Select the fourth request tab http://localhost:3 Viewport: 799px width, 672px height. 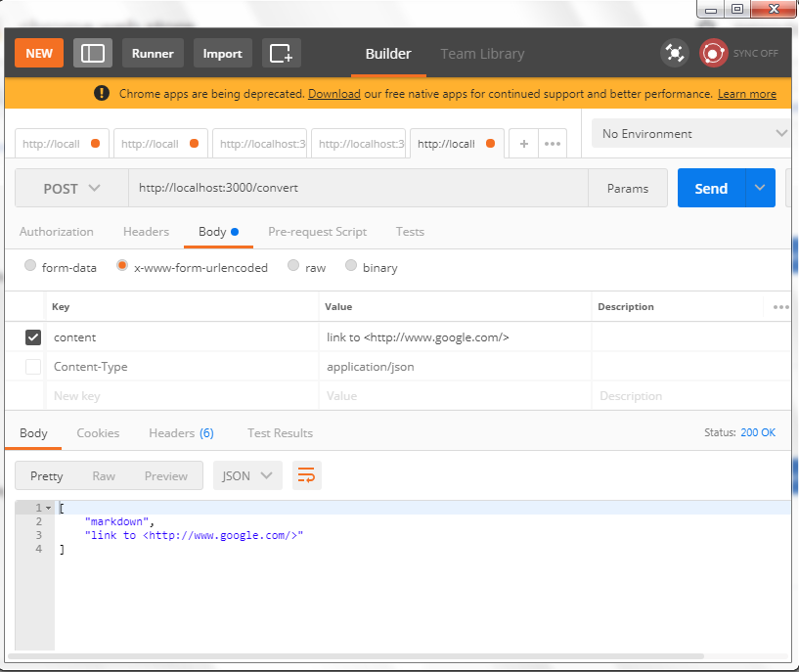tap(359, 144)
